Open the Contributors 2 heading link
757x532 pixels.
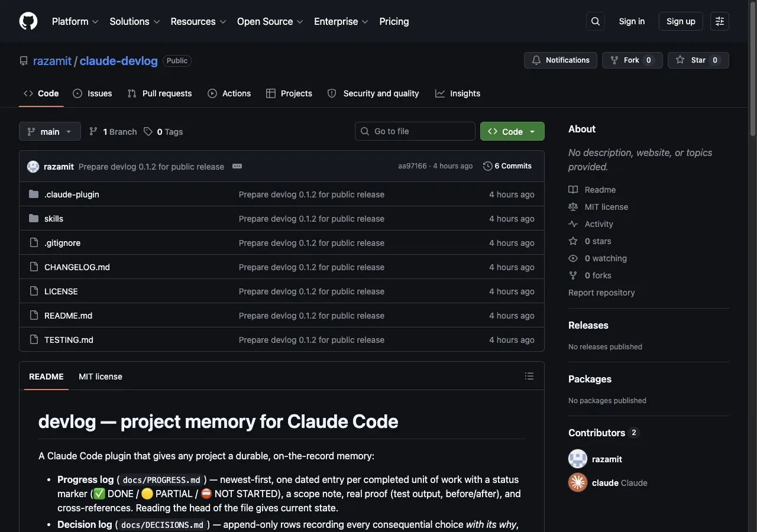[604, 433]
